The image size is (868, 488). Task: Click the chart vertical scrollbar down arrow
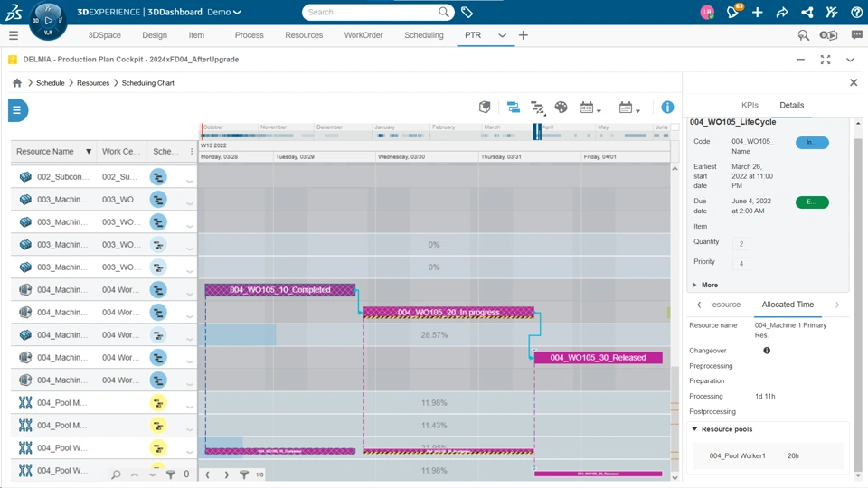(x=675, y=477)
